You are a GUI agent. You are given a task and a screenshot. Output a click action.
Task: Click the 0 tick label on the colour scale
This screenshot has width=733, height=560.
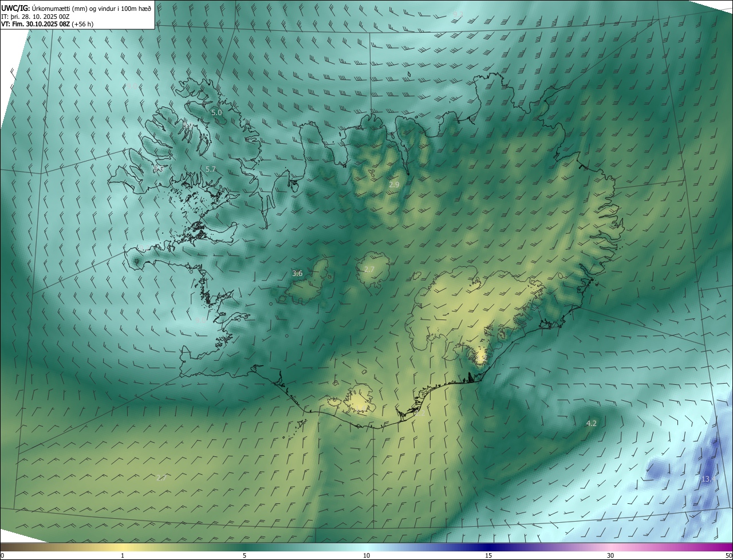click(x=2, y=555)
